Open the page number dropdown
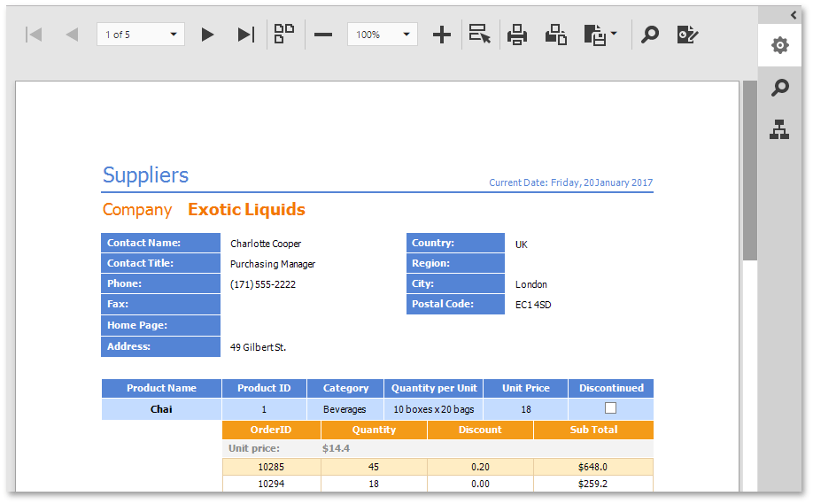 pos(173,35)
